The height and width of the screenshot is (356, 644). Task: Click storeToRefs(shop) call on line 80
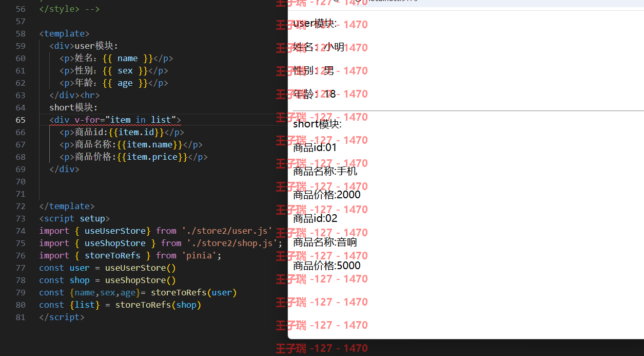click(158, 305)
